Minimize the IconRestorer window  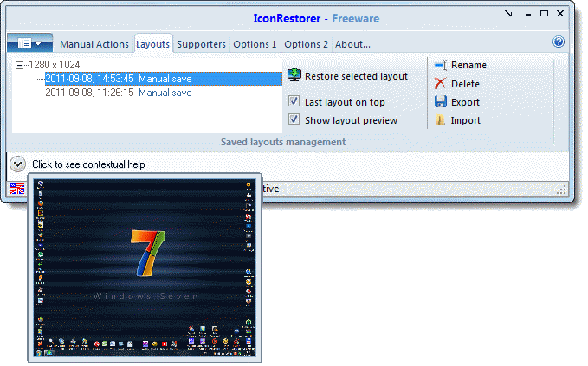coord(528,14)
